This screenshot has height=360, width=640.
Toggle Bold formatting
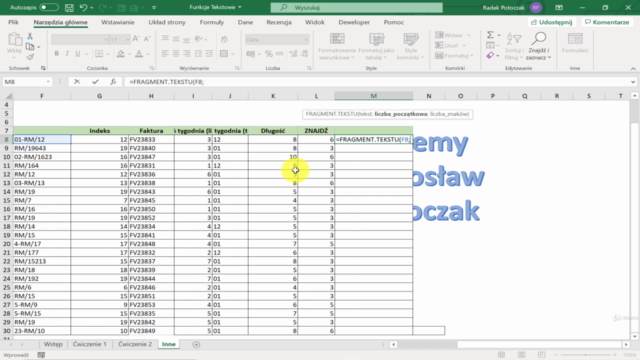[x=56, y=53]
